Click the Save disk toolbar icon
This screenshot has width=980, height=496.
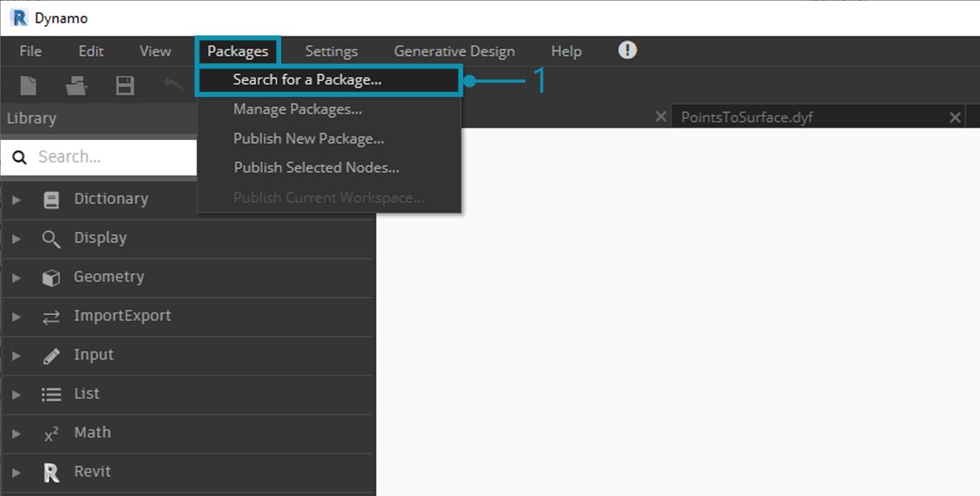click(124, 85)
